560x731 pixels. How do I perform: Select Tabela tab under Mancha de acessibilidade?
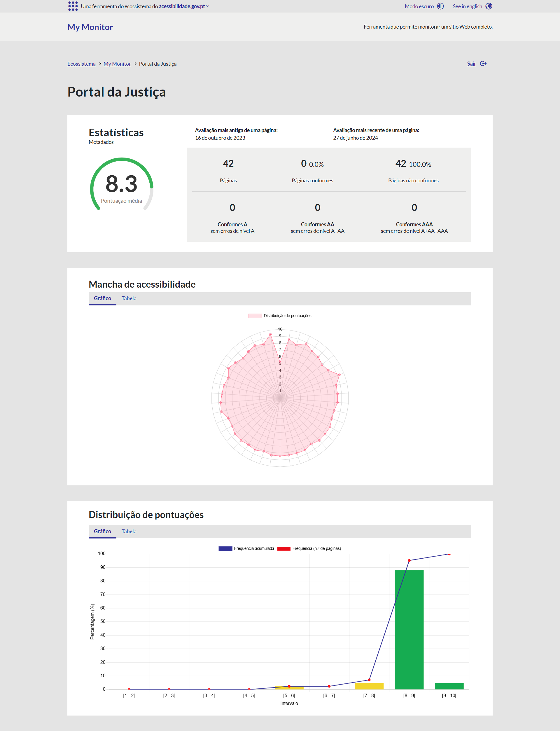pos(129,298)
